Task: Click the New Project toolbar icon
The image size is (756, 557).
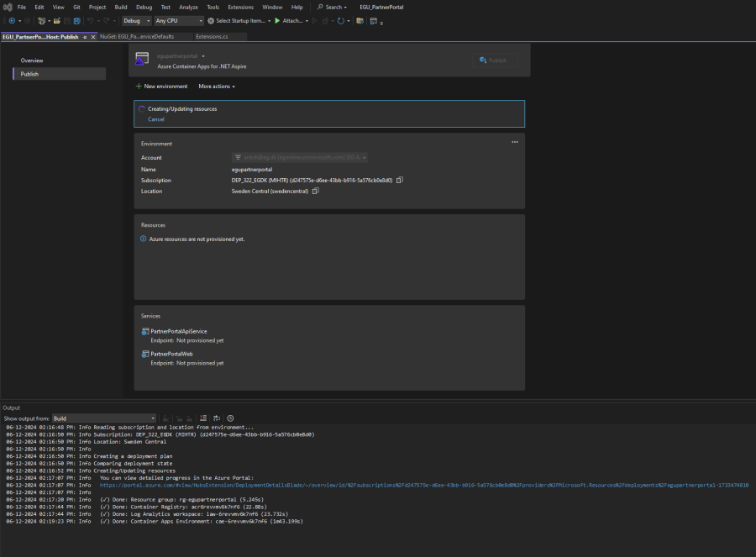Action: click(42, 21)
